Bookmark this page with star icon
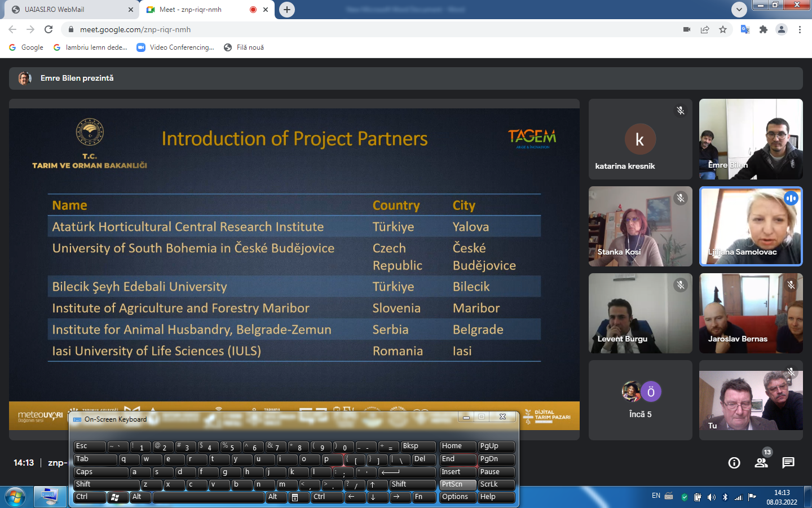 click(723, 29)
